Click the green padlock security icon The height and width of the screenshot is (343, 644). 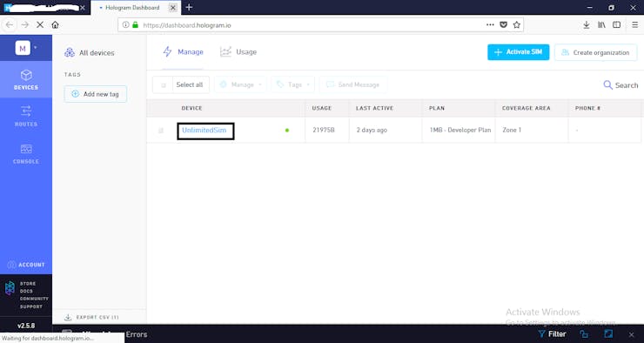click(x=135, y=25)
